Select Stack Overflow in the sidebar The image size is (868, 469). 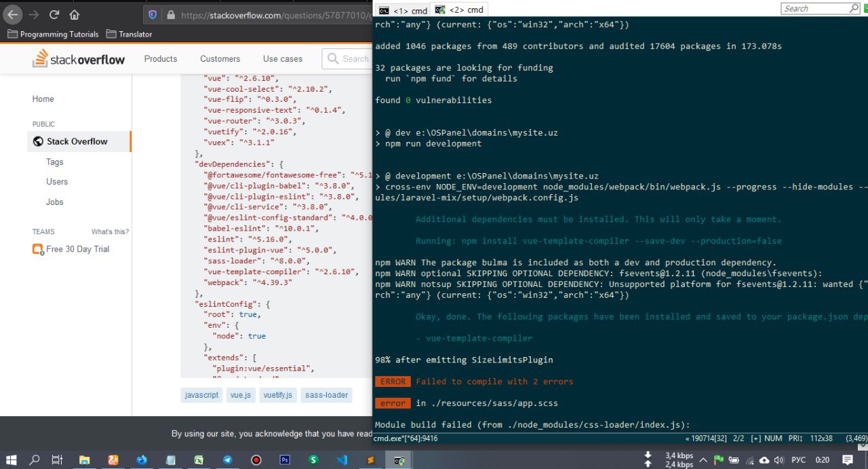tap(79, 141)
